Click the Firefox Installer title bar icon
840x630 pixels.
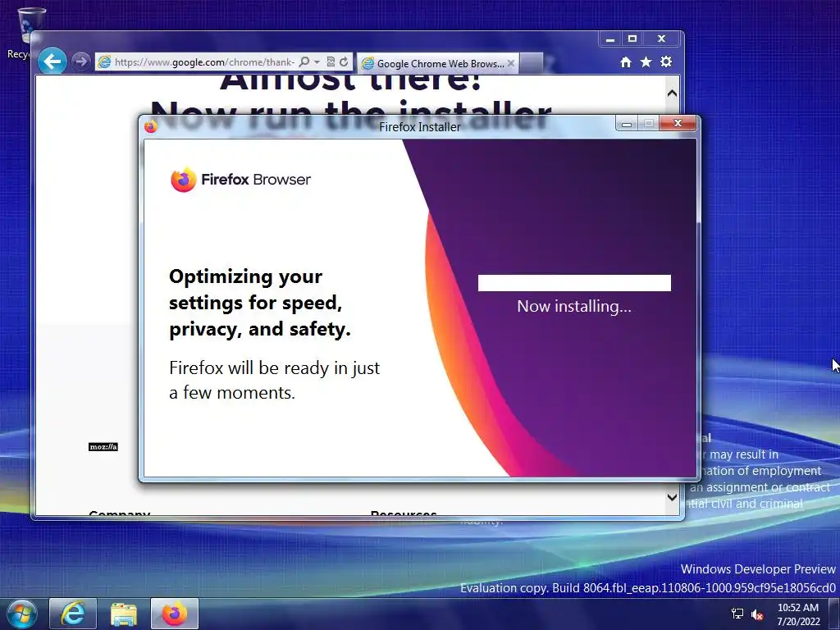[151, 126]
